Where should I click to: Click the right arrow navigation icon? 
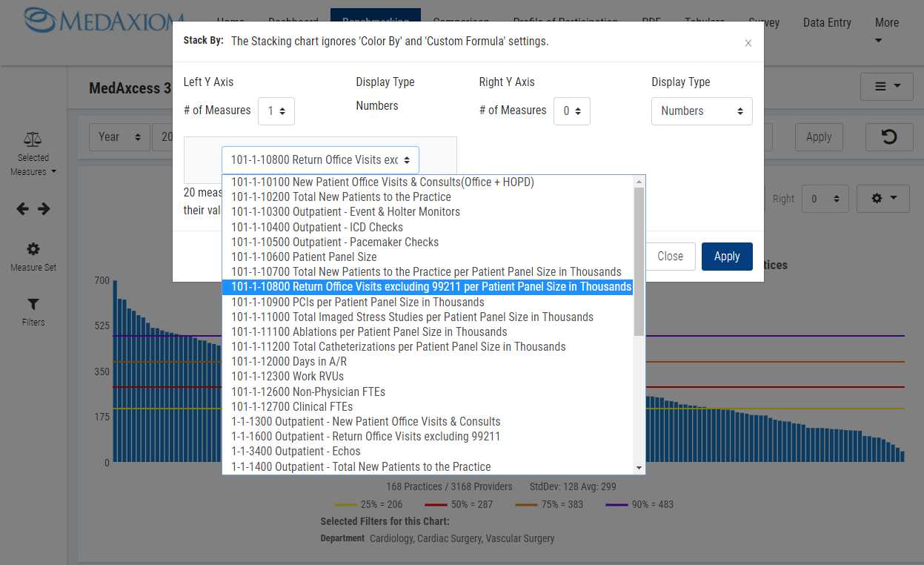(x=44, y=209)
